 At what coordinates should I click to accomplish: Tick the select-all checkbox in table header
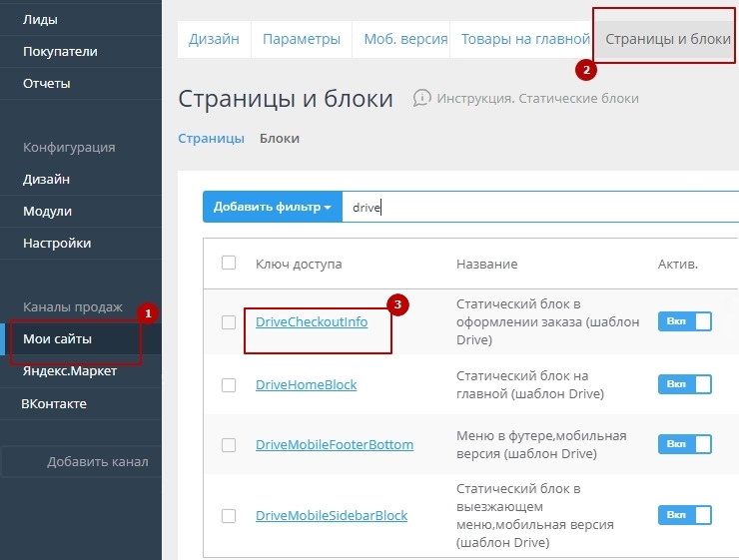click(x=229, y=263)
